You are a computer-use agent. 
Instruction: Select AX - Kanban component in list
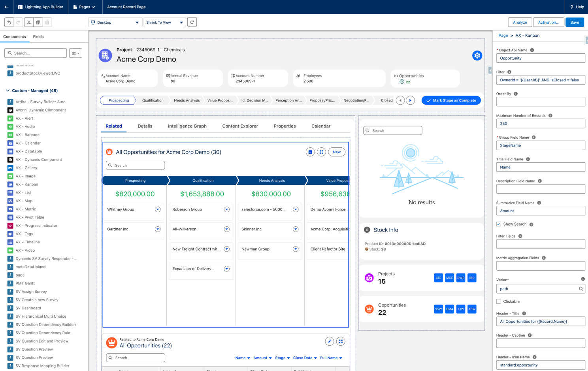tap(27, 185)
